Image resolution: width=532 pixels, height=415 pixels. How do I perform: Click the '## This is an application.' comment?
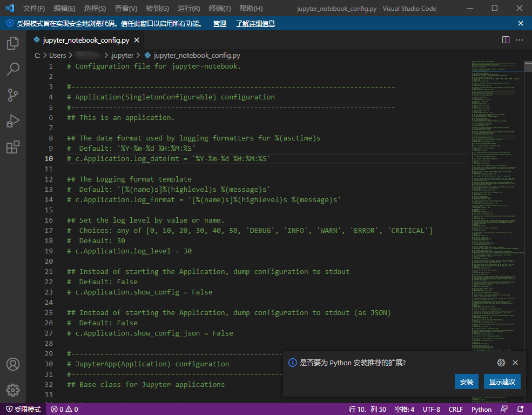[120, 117]
